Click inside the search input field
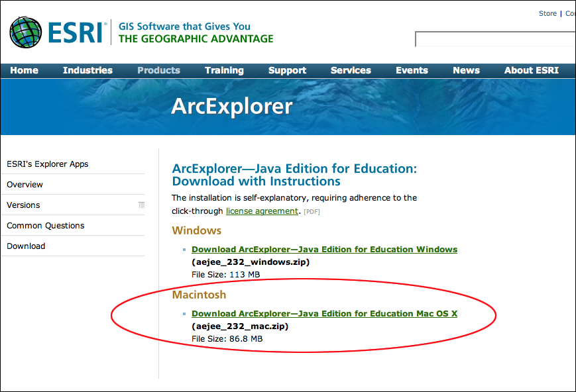The height and width of the screenshot is (392, 576). 494,39
